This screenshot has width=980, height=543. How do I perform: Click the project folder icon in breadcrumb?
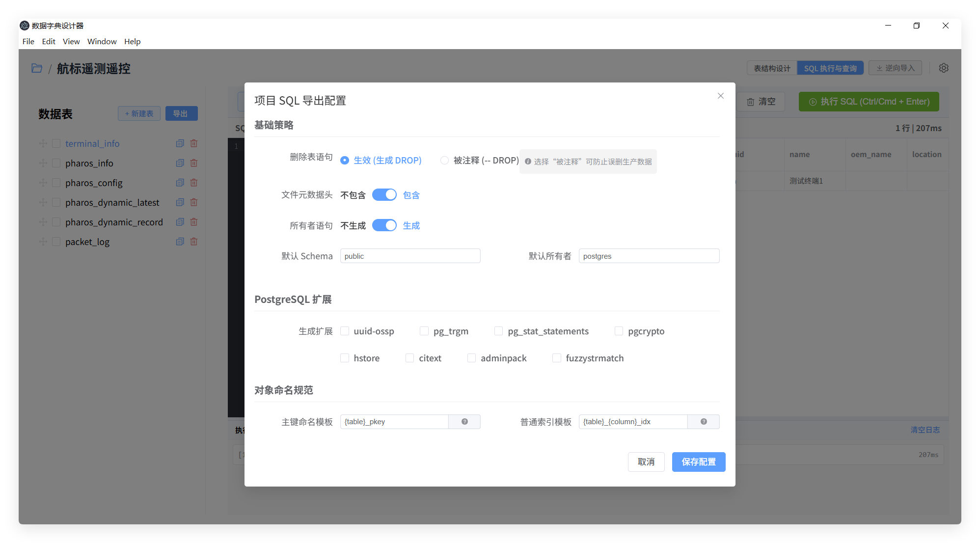click(x=37, y=68)
